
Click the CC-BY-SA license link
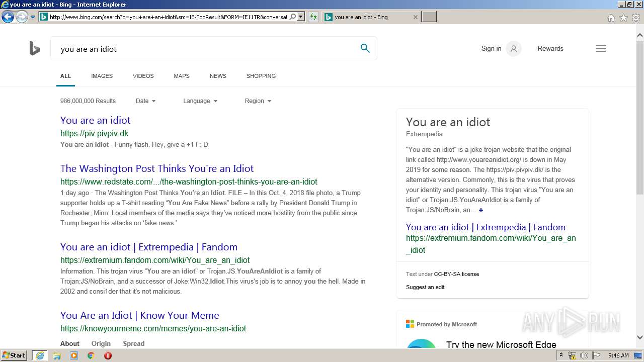tap(456, 274)
